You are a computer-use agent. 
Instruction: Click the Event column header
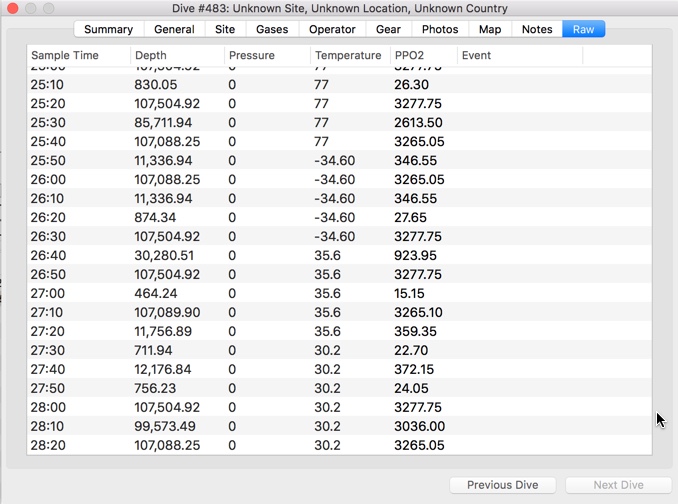tap(519, 55)
